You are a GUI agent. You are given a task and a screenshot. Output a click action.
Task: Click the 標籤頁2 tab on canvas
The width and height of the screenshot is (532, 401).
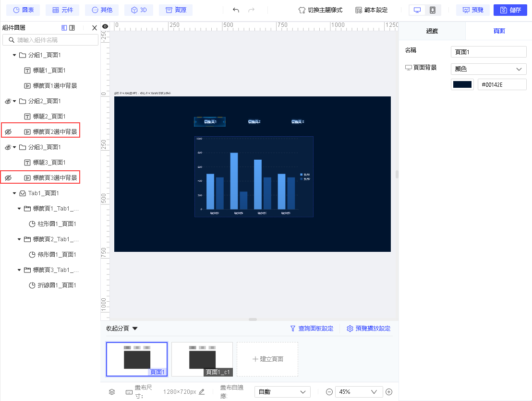[254, 121]
